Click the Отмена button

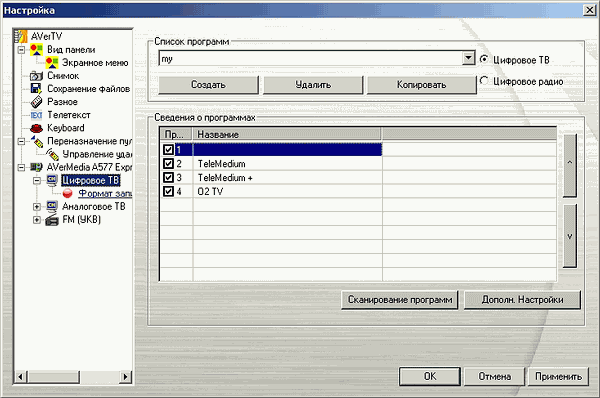(494, 377)
